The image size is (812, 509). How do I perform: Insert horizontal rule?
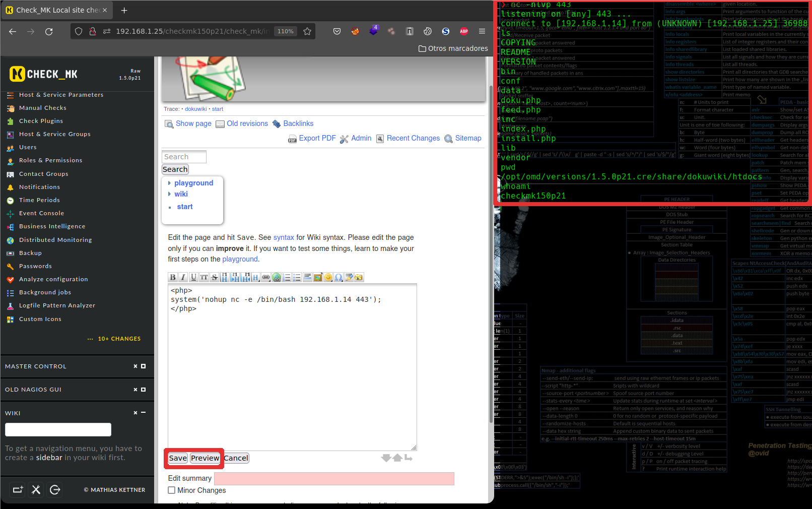[307, 277]
